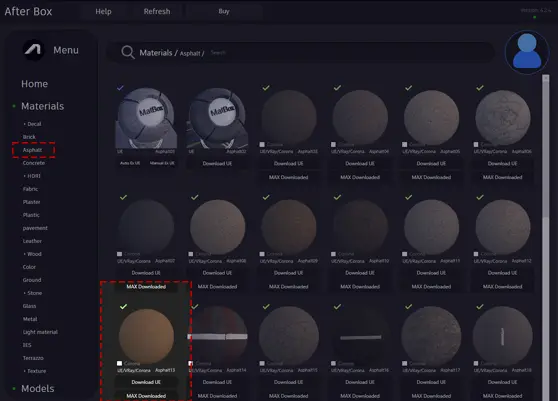Screen dimensions: 558x401
Task: Click the Refresh button in top bar
Action: pyautogui.click(x=157, y=11)
